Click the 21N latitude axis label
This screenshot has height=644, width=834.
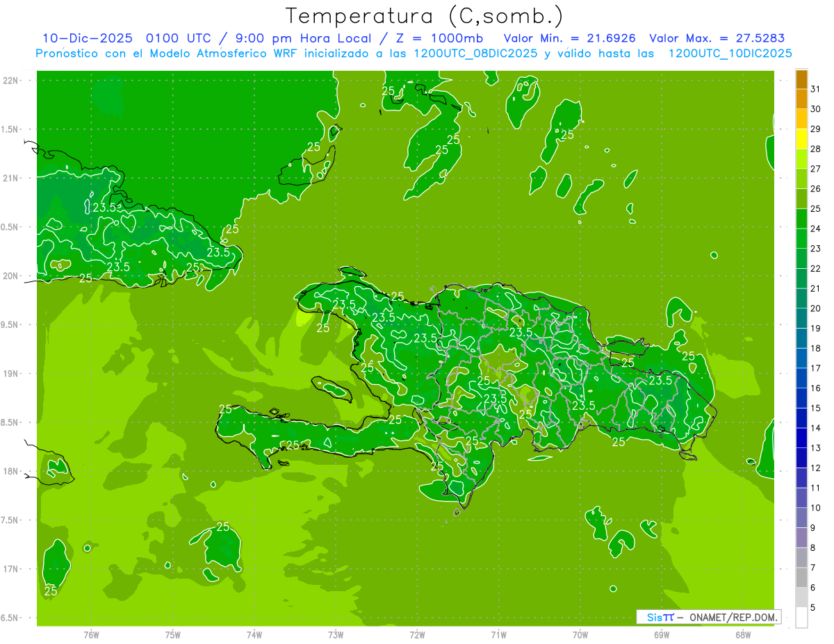(x=10, y=178)
